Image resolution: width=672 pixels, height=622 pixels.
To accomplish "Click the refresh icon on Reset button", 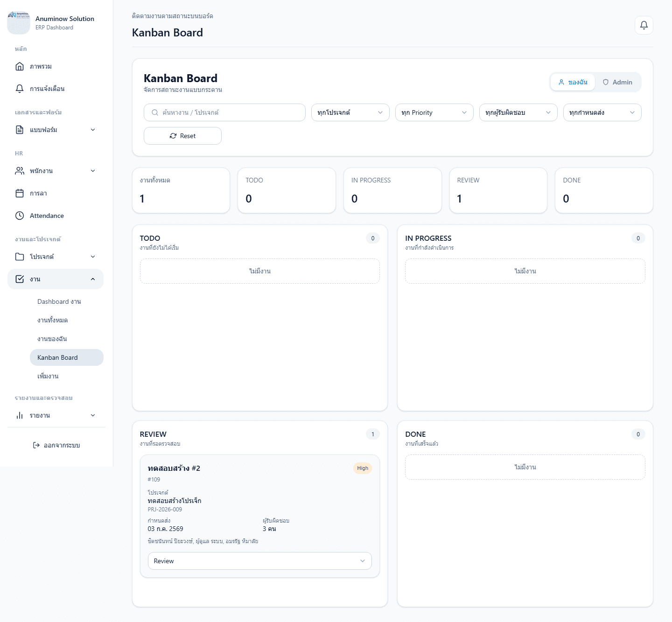I will point(173,136).
